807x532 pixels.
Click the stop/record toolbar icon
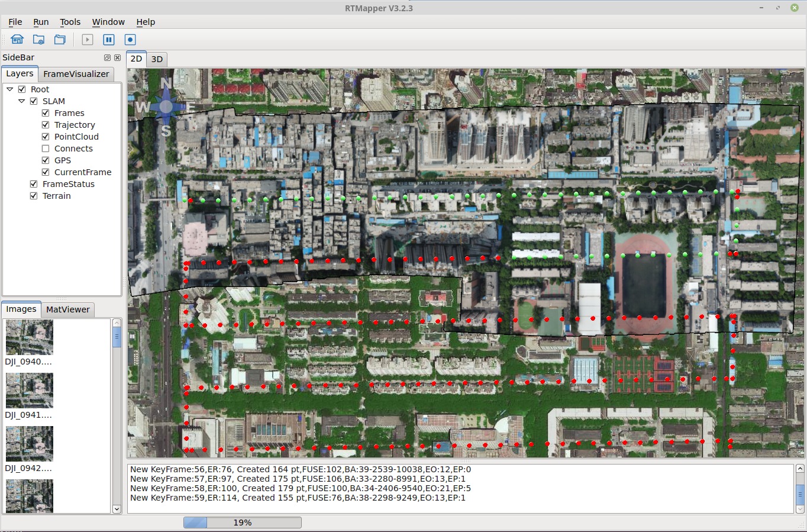coord(130,40)
